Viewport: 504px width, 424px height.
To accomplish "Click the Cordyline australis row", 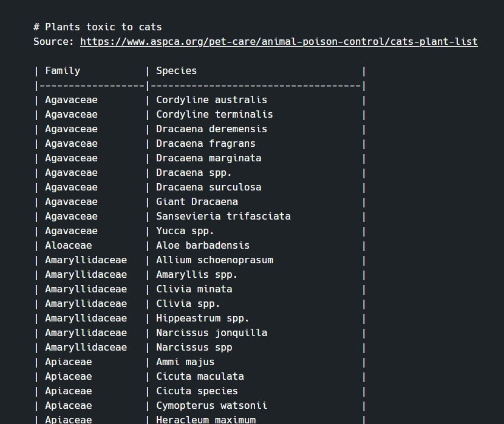I will (x=211, y=99).
